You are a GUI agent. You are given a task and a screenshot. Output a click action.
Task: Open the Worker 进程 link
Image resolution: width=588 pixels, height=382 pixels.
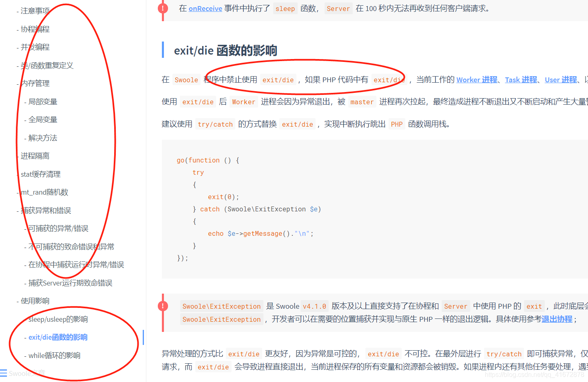pyautogui.click(x=477, y=80)
